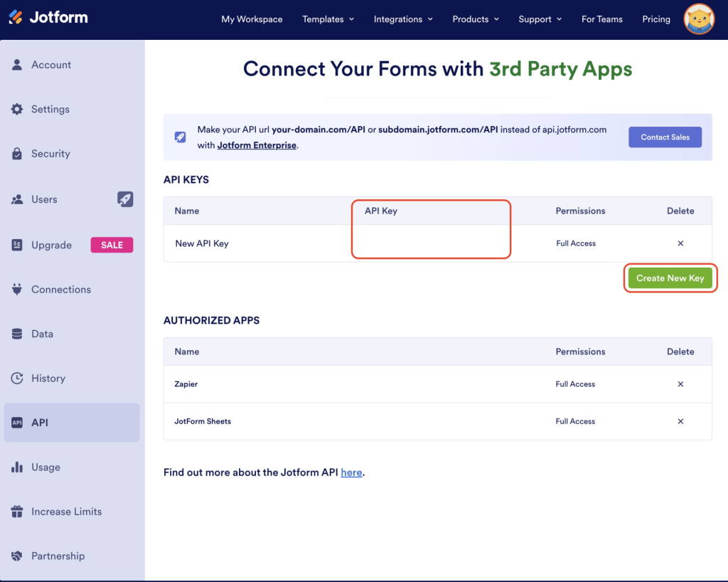Screen dimensions: 728x582
Task: Click the Zapier app name
Action: tap(186, 384)
